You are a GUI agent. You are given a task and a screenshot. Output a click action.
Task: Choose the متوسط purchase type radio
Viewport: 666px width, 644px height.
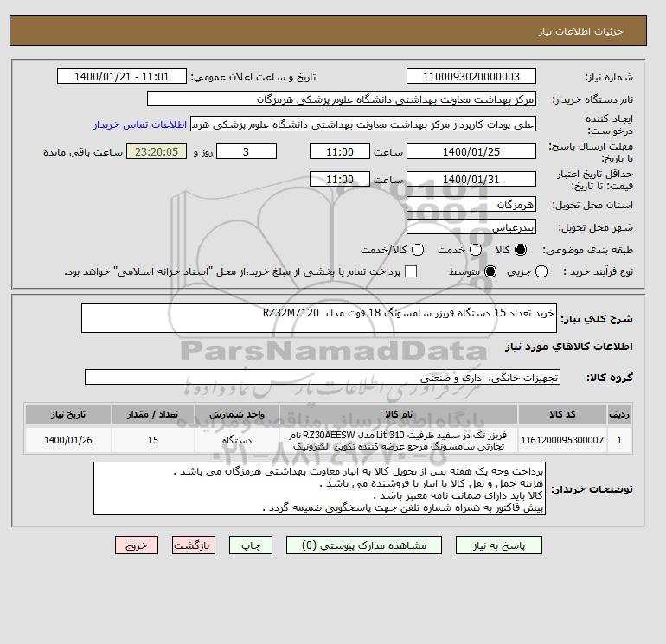490,271
